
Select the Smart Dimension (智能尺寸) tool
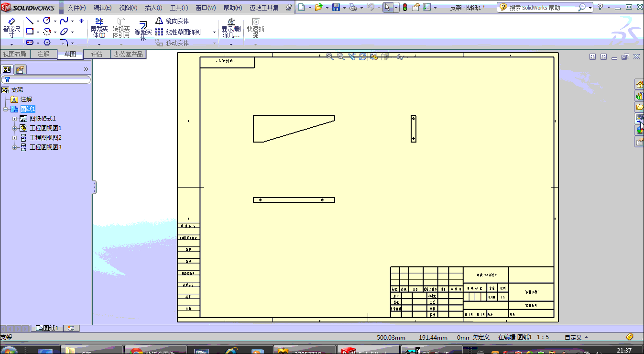pos(11,28)
